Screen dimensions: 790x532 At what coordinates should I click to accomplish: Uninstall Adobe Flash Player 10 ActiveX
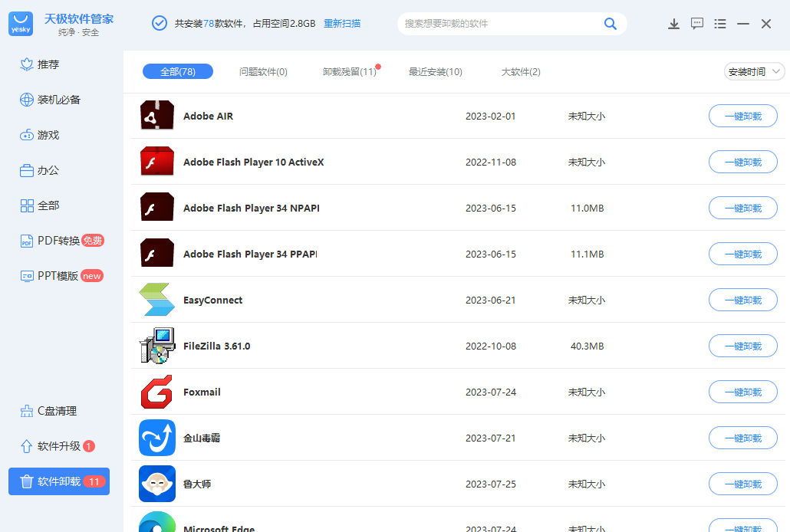(x=742, y=162)
